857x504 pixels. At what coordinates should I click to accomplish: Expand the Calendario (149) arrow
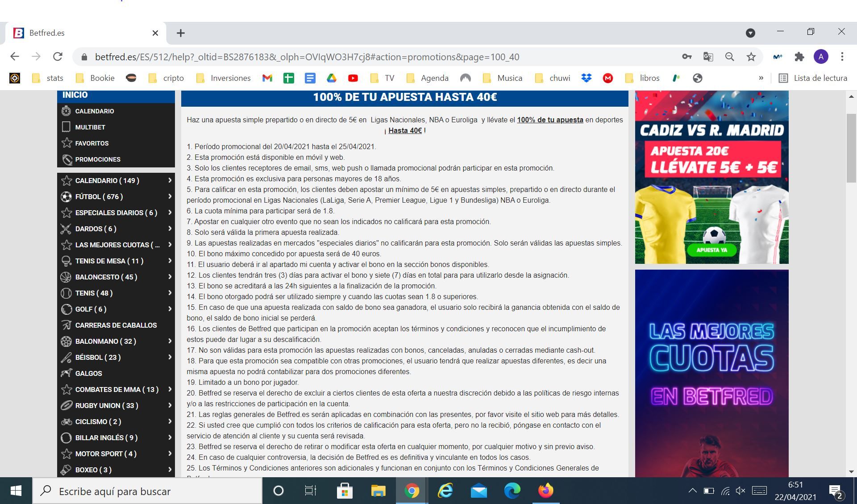[x=170, y=180]
